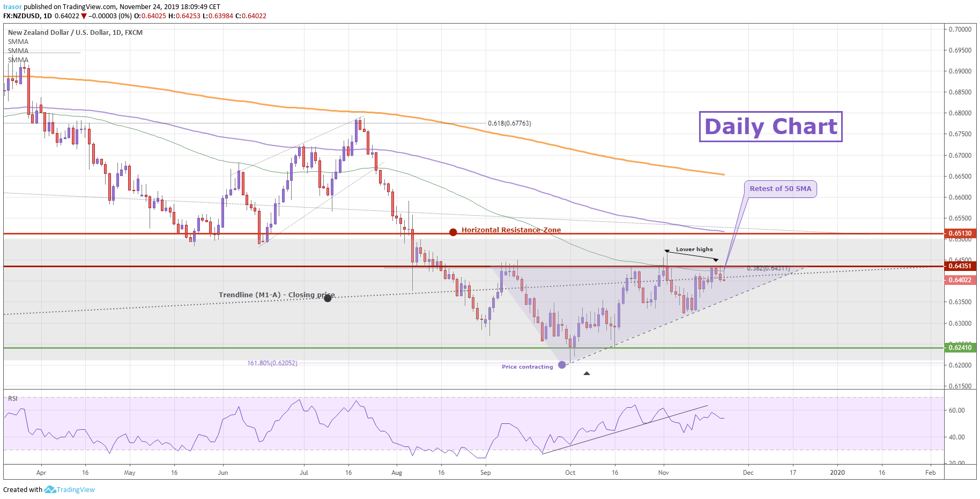Click the black dot on the trendline
This screenshot has height=499, width=980.
coord(328,298)
